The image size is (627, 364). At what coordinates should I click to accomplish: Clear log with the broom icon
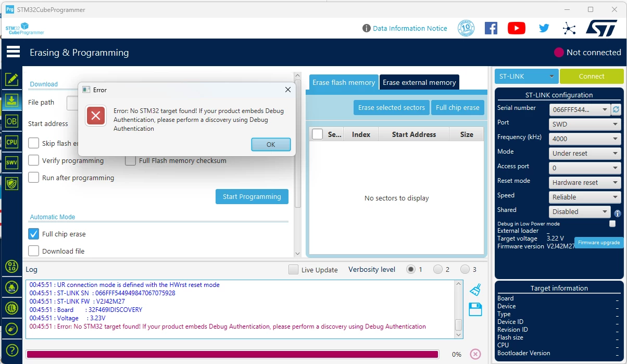pyautogui.click(x=475, y=290)
